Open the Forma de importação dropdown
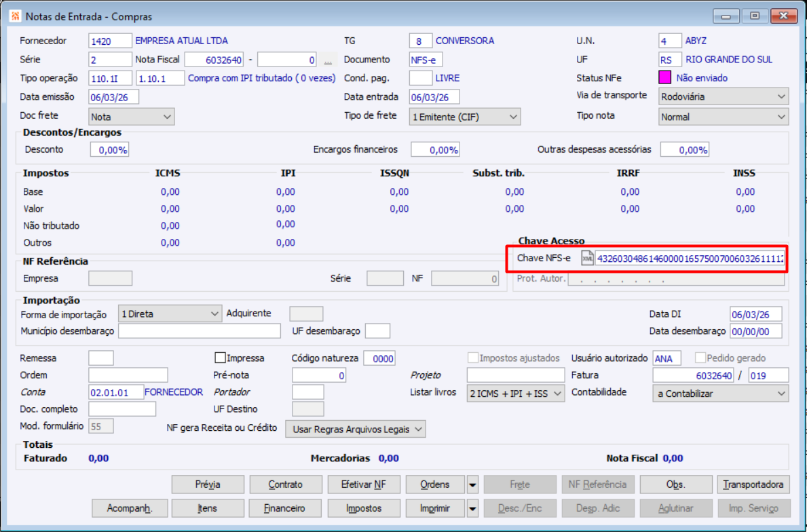 170,314
